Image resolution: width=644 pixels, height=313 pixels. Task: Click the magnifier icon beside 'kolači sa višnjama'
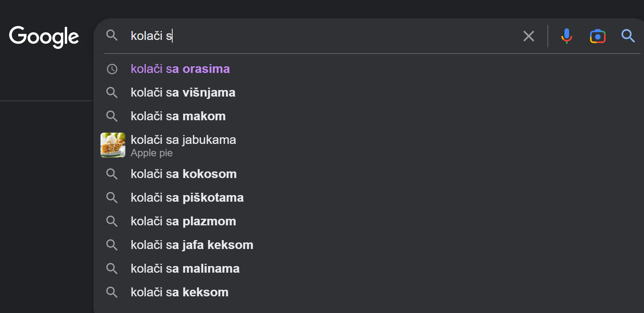pyautogui.click(x=112, y=92)
